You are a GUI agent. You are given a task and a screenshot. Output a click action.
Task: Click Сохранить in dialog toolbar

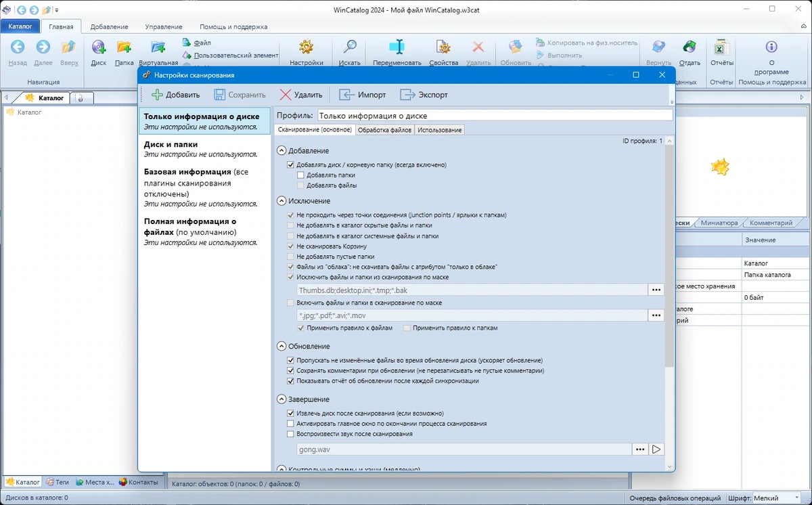tap(240, 95)
